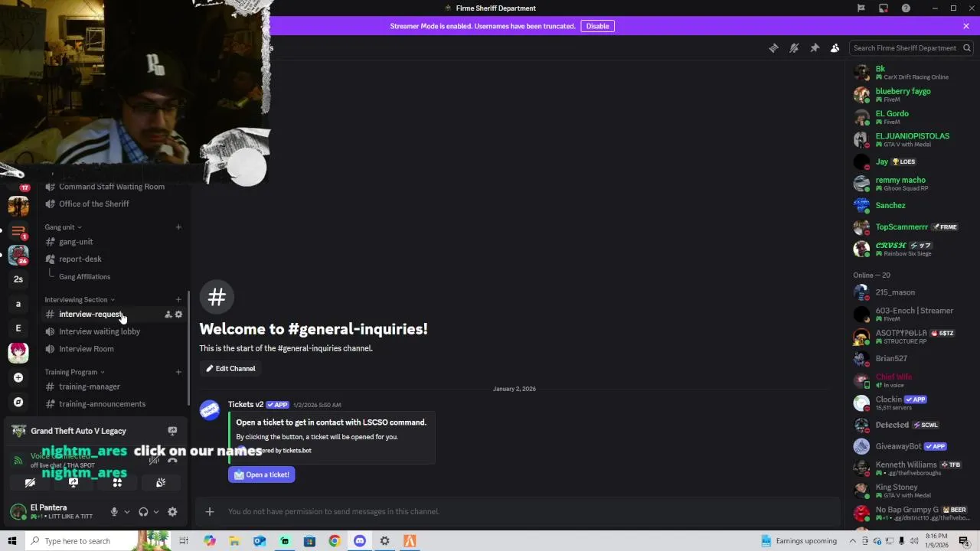Viewport: 980px width, 551px height.
Task: Open the gang-unit channel
Action: (113, 242)
